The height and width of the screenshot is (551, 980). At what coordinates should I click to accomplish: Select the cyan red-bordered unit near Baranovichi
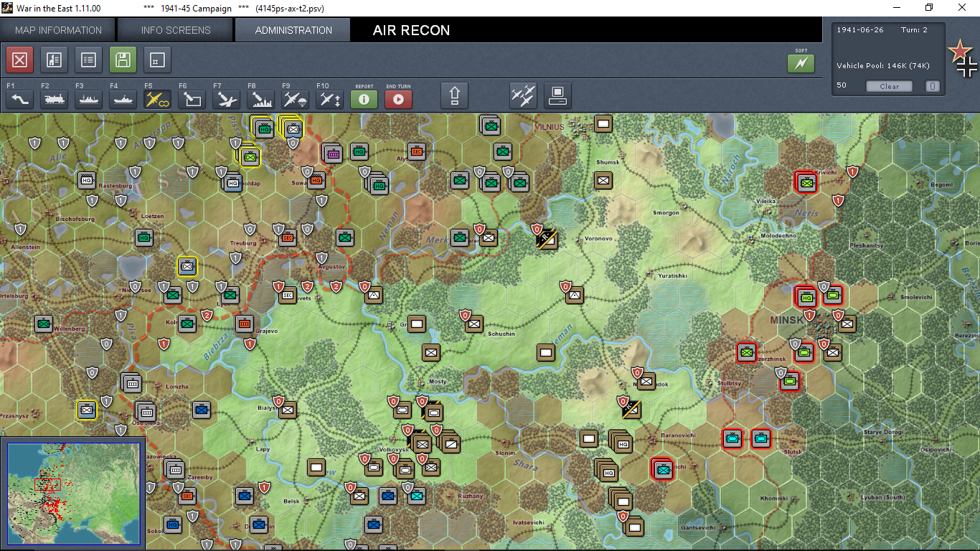point(662,469)
